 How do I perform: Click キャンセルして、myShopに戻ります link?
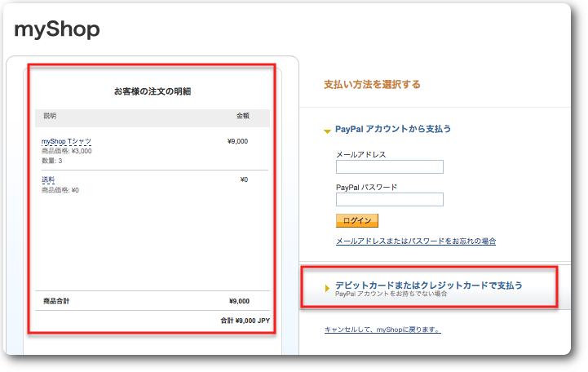(382, 330)
